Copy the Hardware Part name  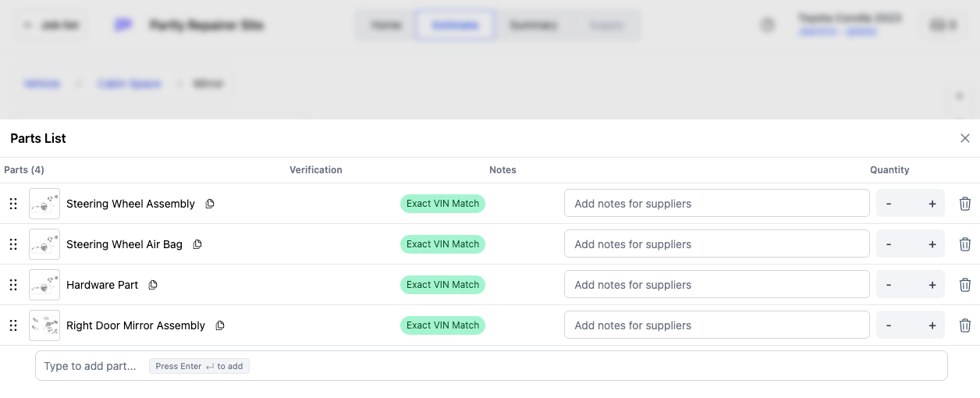point(153,285)
